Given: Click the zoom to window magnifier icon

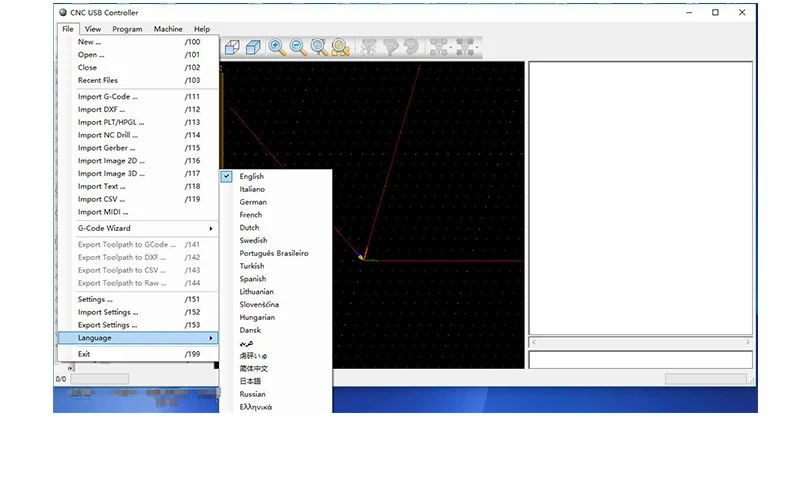Looking at the screenshot, I should tap(319, 47).
